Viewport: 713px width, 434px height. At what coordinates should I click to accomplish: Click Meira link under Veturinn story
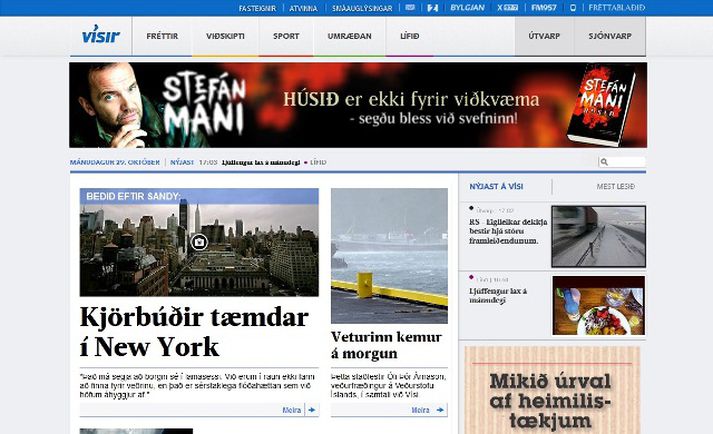click(420, 410)
